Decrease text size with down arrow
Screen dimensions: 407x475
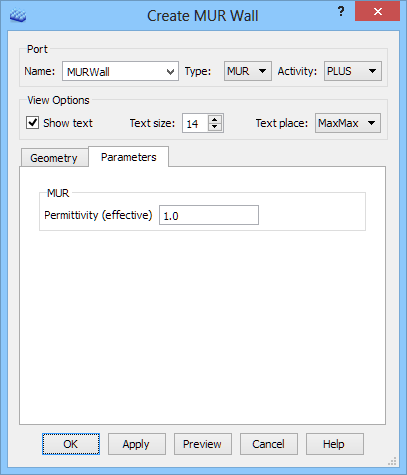pos(215,127)
